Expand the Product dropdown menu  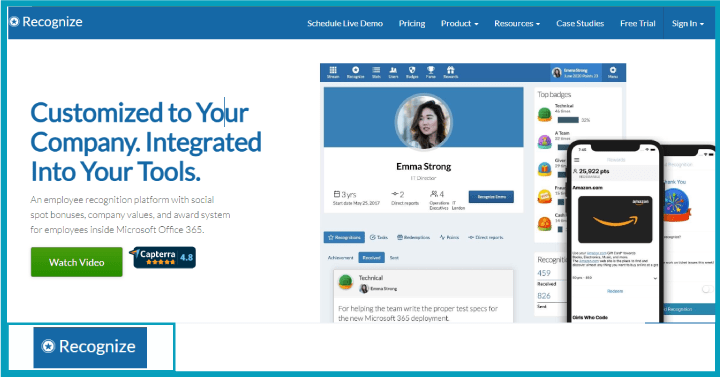pos(460,23)
